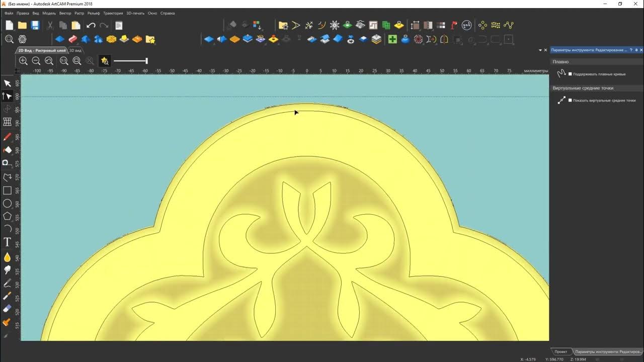Select the Create Ellipse tool
This screenshot has height=362, width=644.
tap(8, 203)
